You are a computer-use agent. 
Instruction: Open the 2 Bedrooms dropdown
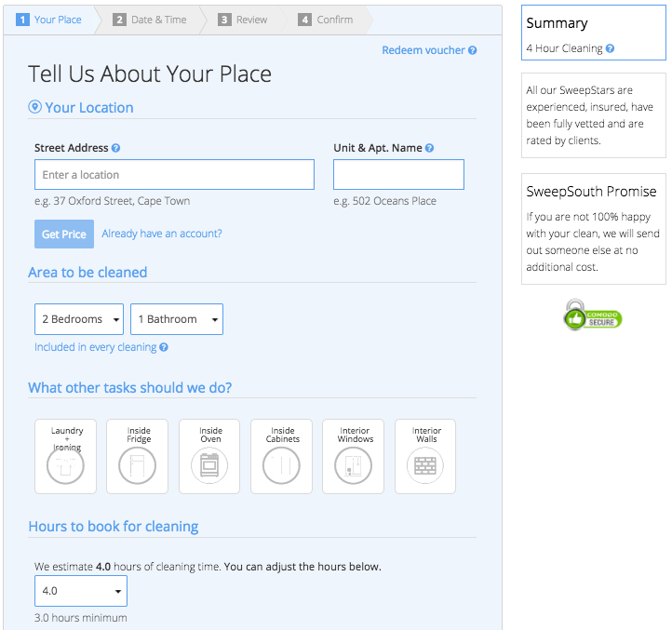79,319
